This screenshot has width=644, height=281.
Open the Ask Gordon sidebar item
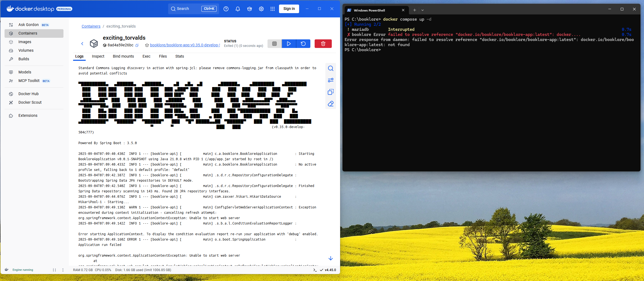click(34, 25)
